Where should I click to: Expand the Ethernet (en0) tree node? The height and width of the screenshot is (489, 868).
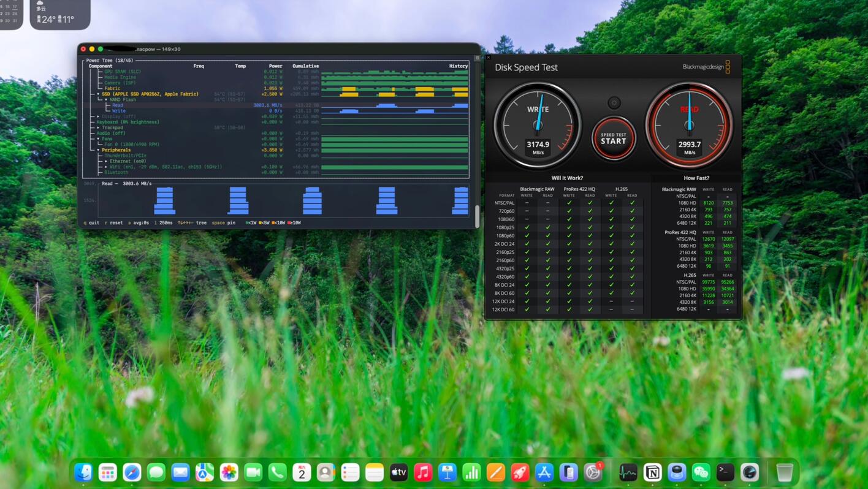(106, 161)
